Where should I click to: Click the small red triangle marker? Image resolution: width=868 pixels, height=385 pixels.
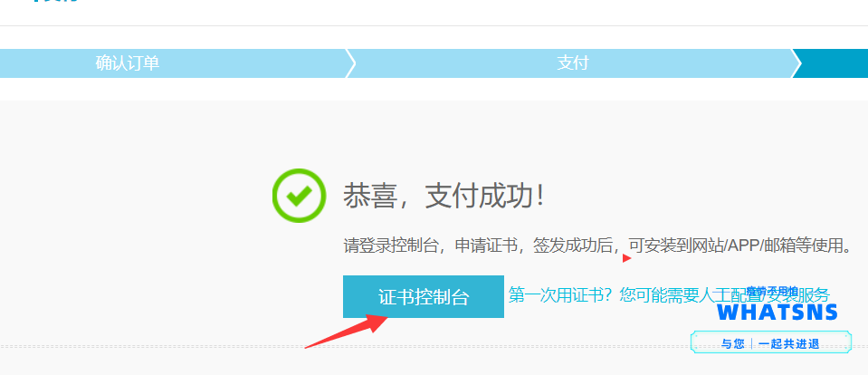pyautogui.click(x=626, y=258)
